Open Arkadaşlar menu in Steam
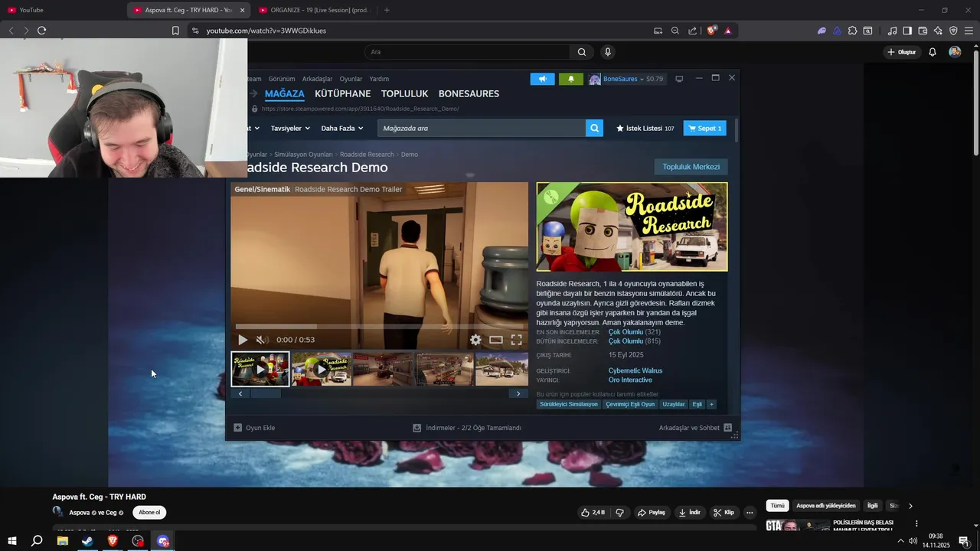This screenshot has width=980, height=551. click(x=317, y=79)
